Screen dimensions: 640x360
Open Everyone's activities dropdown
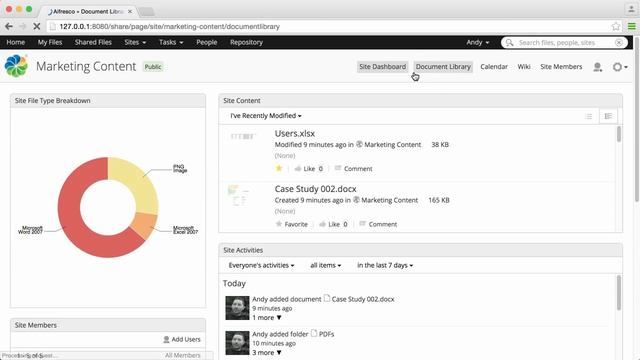[261, 265]
